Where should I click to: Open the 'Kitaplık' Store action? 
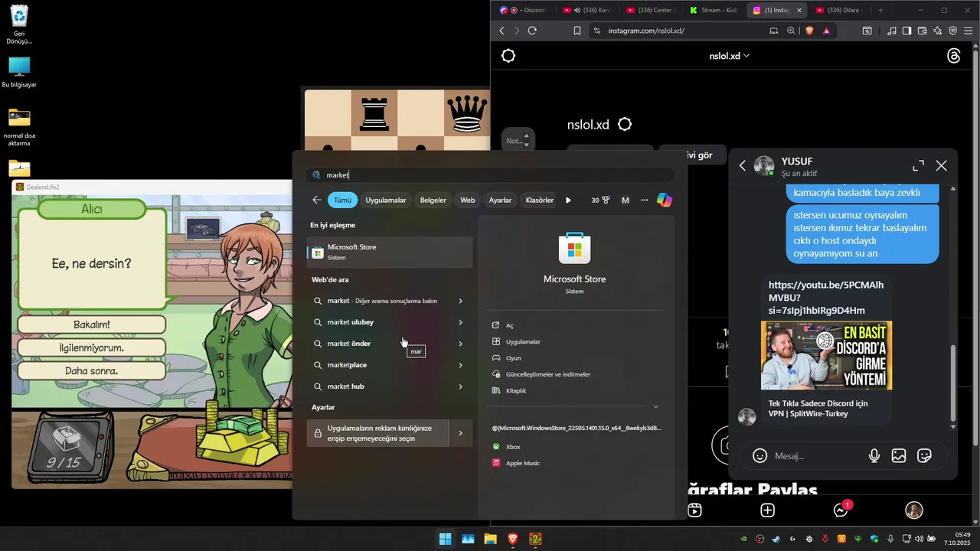[516, 390]
